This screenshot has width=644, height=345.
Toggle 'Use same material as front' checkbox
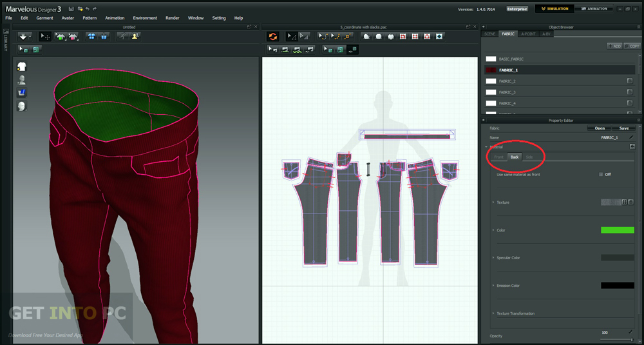point(601,174)
